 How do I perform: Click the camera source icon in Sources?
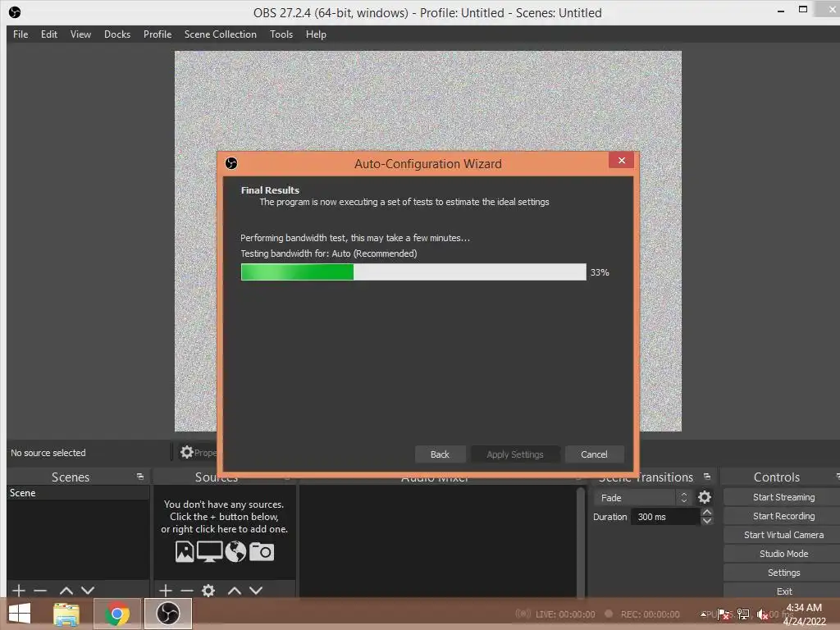coord(262,551)
